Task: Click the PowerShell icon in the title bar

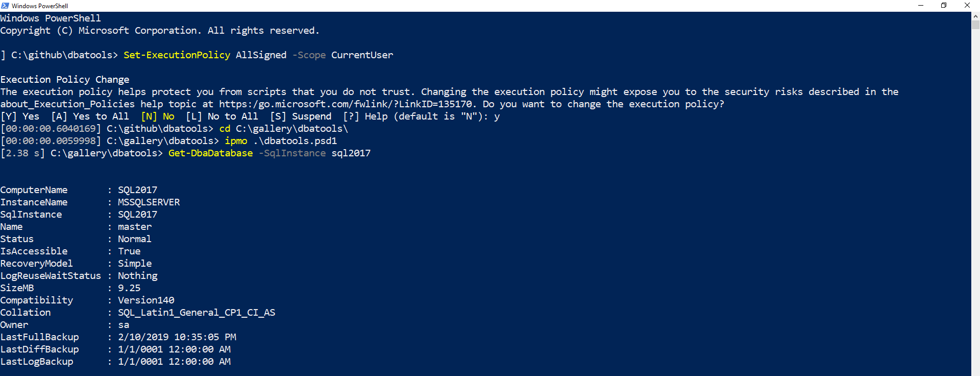Action: point(5,6)
